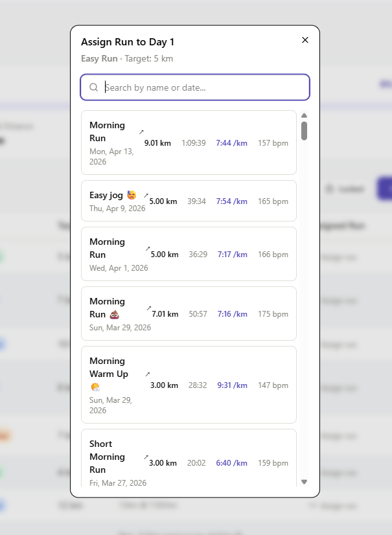Click the 7:17 /km pace value
Image resolution: width=392 pixels, height=535 pixels.
tap(232, 254)
